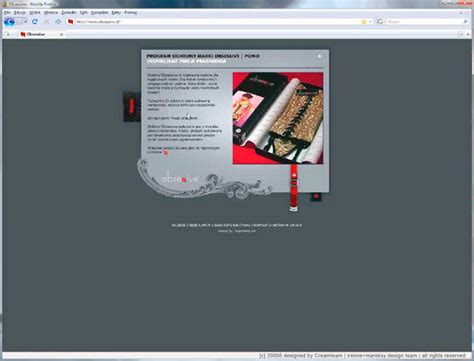Reload the page with the Refresh icon
Viewport: 474px width, 361px height.
point(35,22)
